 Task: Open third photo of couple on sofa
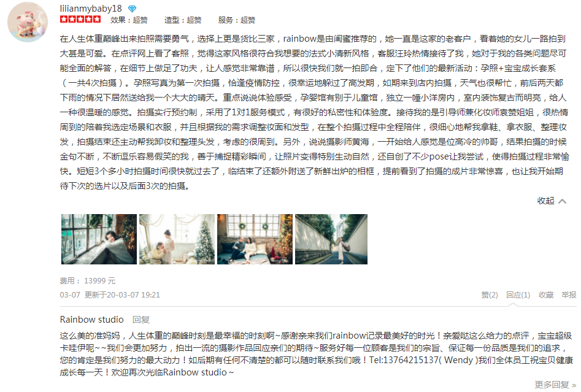tap(255, 239)
